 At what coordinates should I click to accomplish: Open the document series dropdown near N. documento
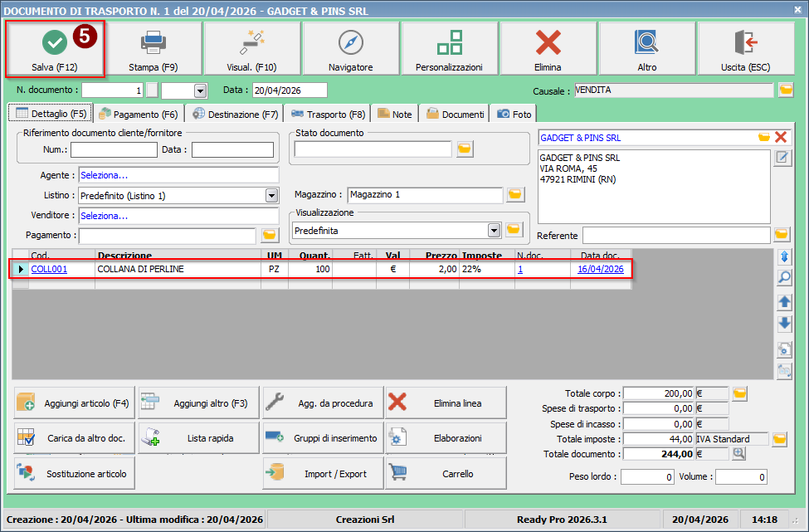pos(200,90)
